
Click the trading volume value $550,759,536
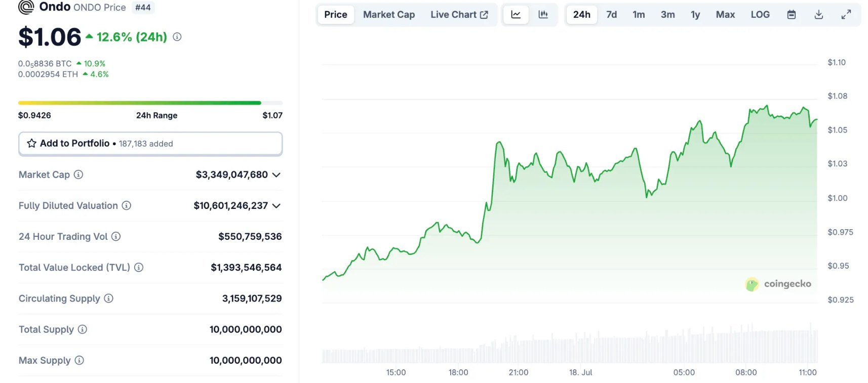pyautogui.click(x=250, y=236)
